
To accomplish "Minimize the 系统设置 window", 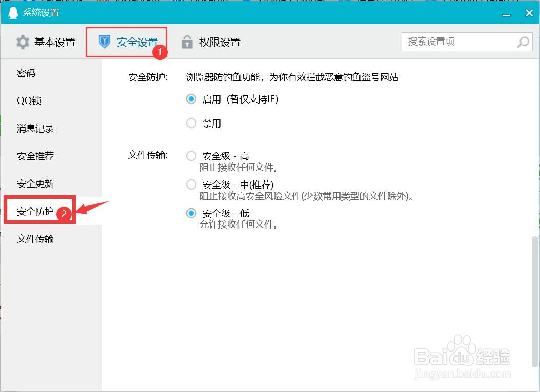I will pyautogui.click(x=506, y=14).
